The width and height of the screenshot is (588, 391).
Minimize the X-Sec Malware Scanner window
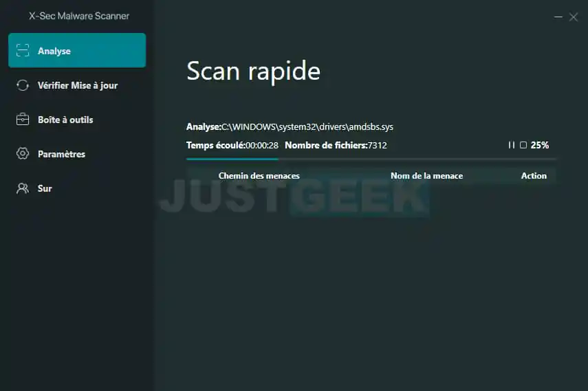(x=558, y=17)
